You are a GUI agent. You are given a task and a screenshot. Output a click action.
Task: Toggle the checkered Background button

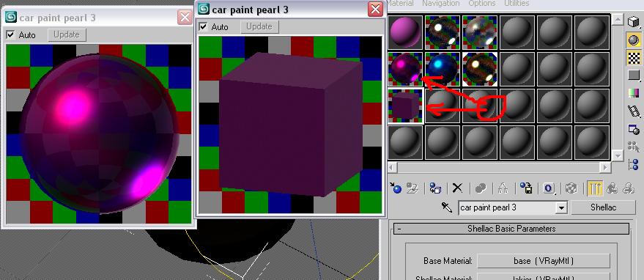tap(634, 58)
